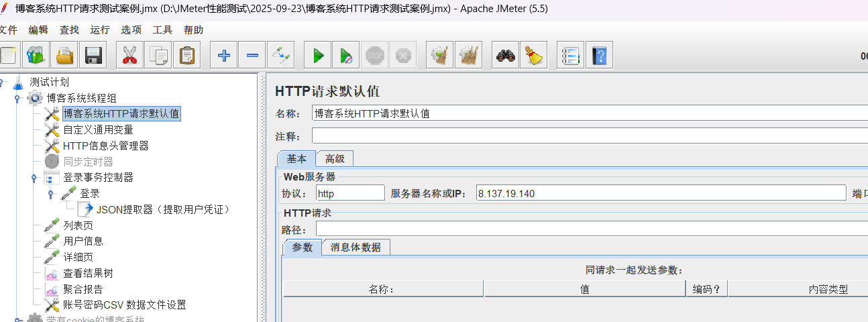
Task: Open Search with binoculars icon
Action: click(505, 55)
